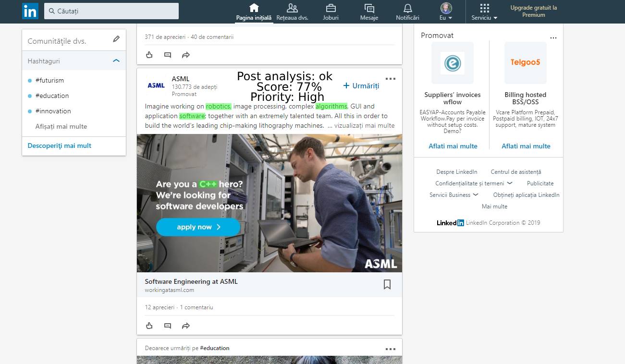625x364 pixels.
Task: Expand ASML post via vizualizați mai multe
Action: click(364, 125)
